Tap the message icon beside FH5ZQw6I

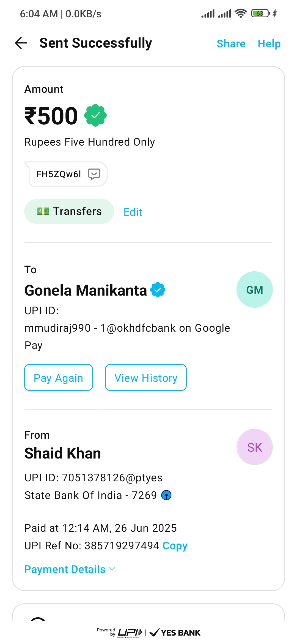point(94,174)
